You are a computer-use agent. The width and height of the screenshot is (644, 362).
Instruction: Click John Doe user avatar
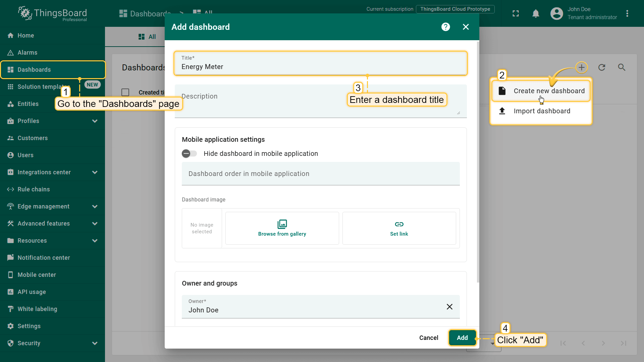click(x=557, y=13)
